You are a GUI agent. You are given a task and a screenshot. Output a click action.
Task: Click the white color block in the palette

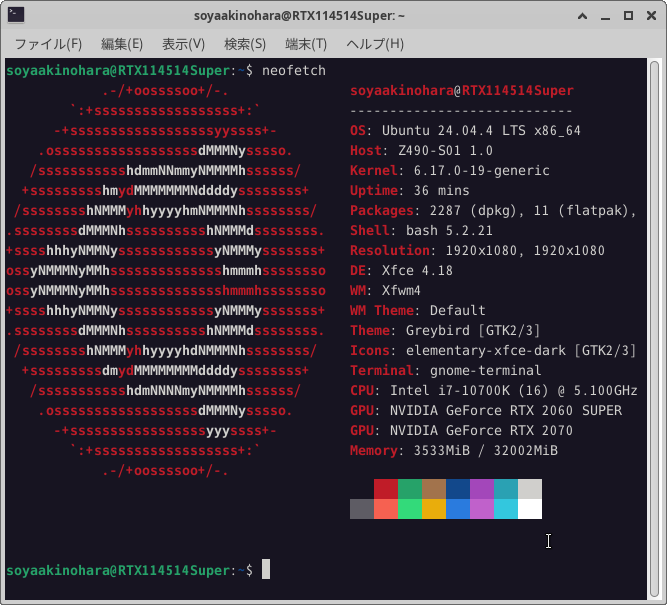pos(530,509)
